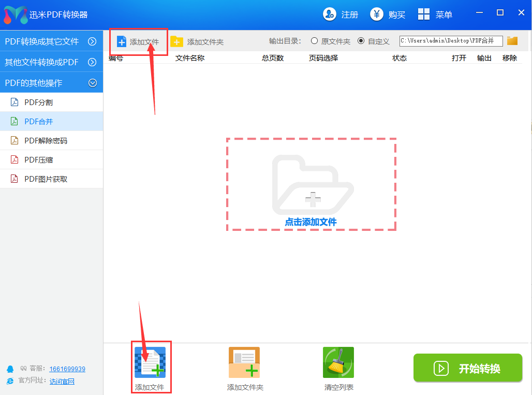Click the Clear List broom icon

pyautogui.click(x=338, y=362)
